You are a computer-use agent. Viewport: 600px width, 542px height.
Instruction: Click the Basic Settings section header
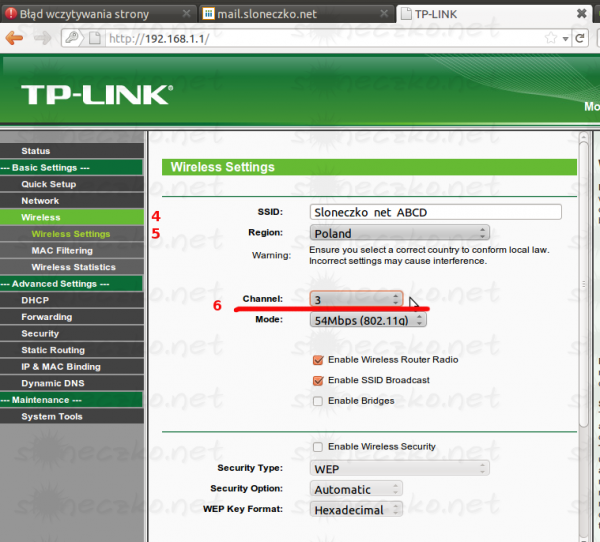point(71,168)
